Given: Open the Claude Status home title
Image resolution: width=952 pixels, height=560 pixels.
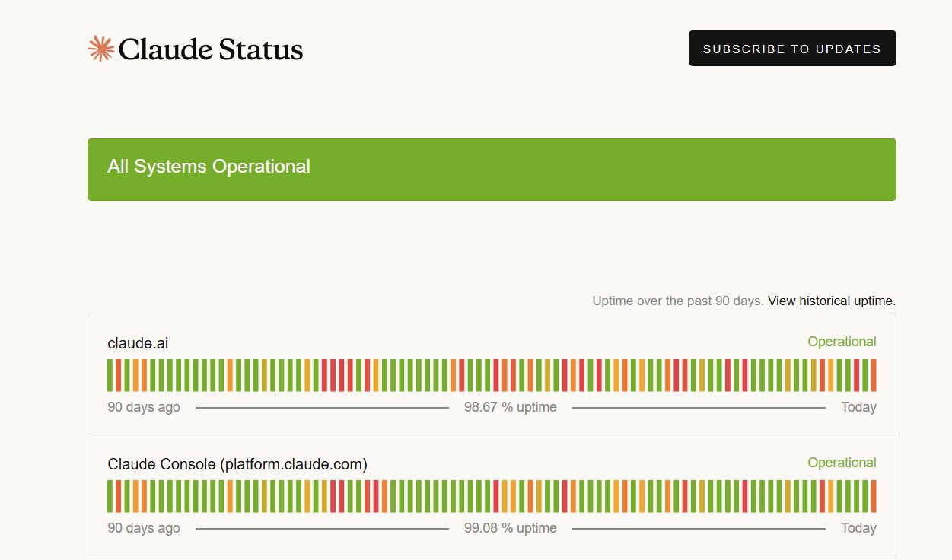Looking at the screenshot, I should (211, 49).
